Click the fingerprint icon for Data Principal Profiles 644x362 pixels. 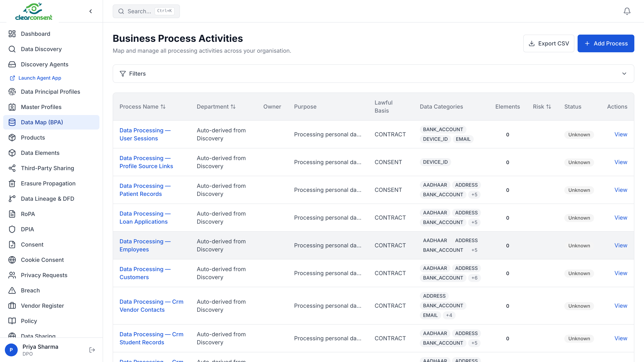(12, 92)
